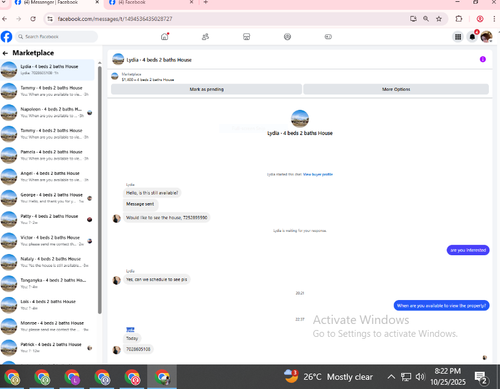Open the volume speaker tray icon
This screenshot has height=389, width=500.
(x=420, y=377)
